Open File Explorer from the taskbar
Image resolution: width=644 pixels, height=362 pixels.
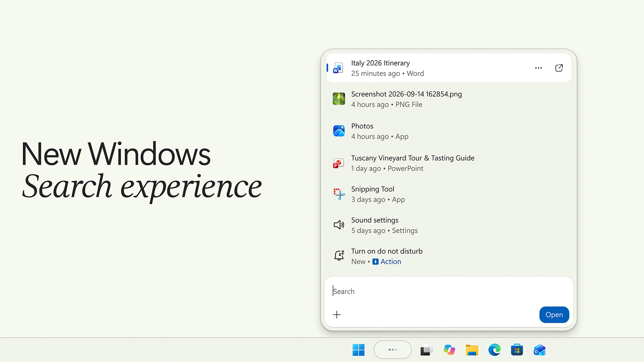pos(472,350)
